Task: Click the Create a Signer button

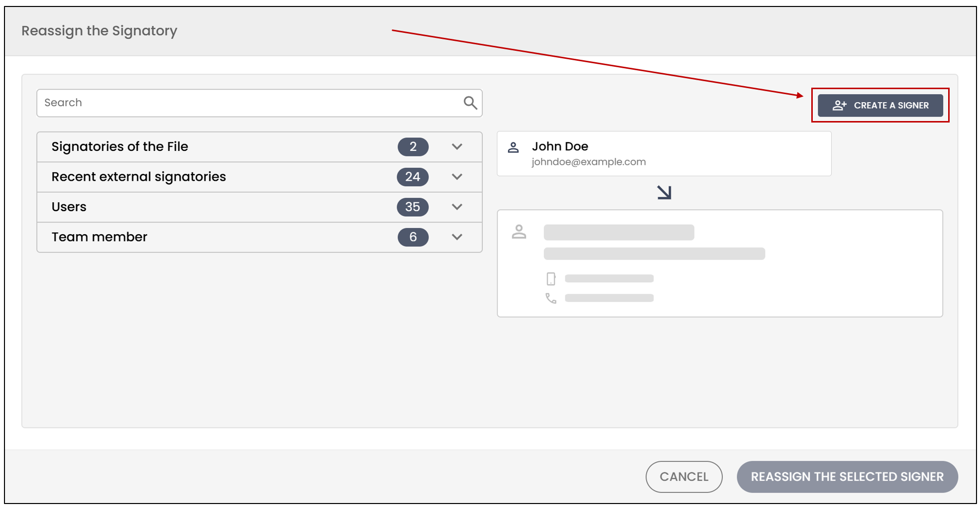Action: [x=880, y=105]
